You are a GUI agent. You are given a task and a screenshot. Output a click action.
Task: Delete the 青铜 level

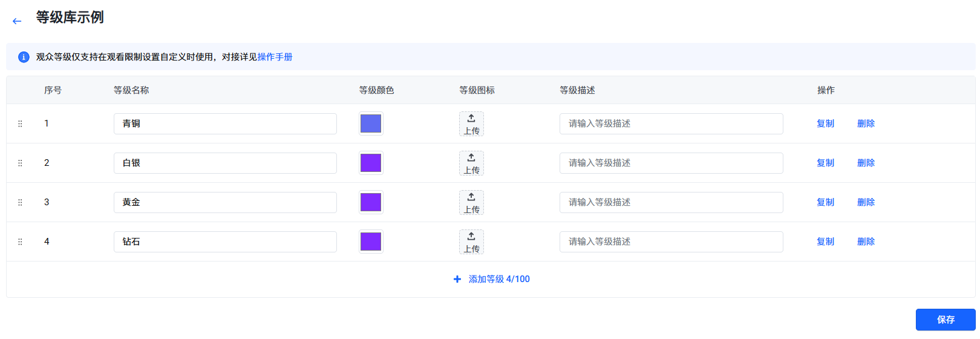pyautogui.click(x=866, y=123)
